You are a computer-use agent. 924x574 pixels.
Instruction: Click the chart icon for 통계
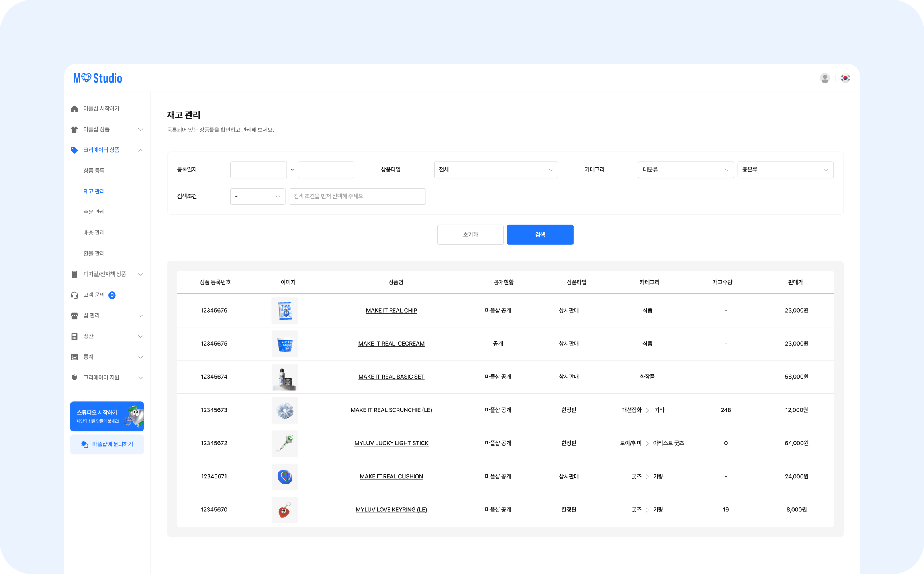(x=74, y=357)
